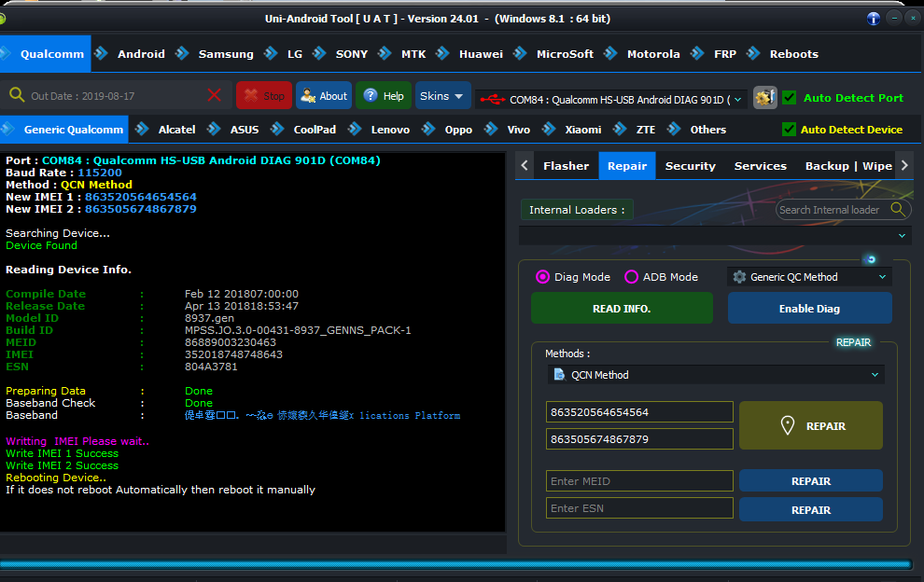The height and width of the screenshot is (582, 924).
Task: Click the red Stop button
Action: pyautogui.click(x=264, y=95)
